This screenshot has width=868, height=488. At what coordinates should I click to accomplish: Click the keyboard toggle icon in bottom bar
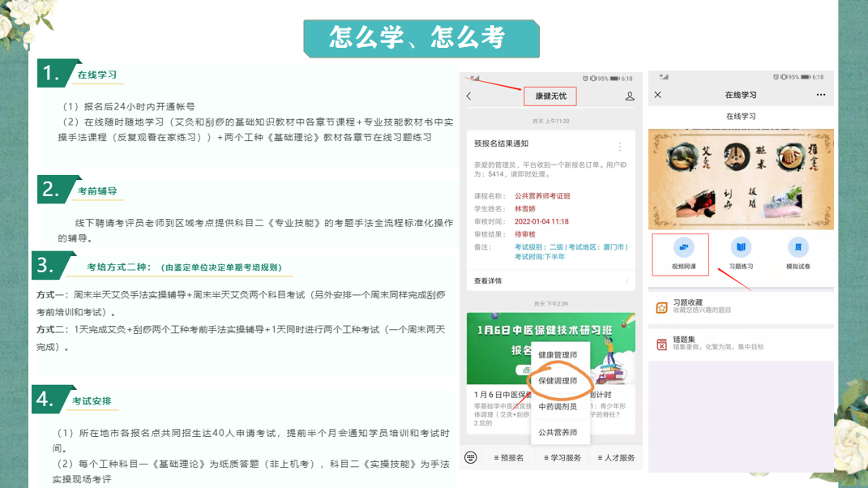pyautogui.click(x=471, y=458)
